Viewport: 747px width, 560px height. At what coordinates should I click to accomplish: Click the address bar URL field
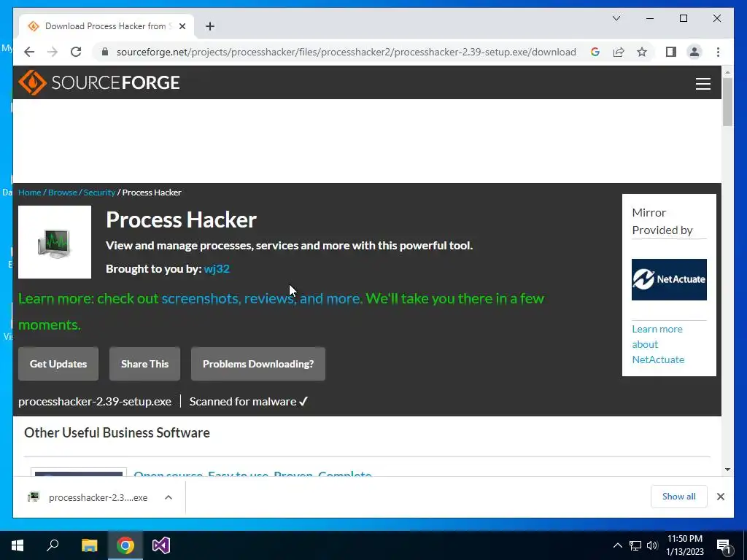346,52
